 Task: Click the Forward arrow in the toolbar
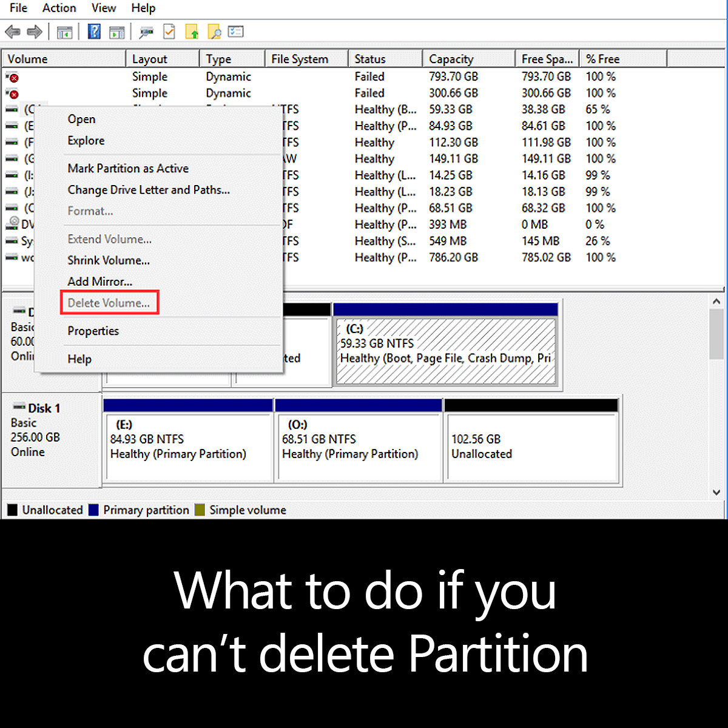click(x=35, y=32)
